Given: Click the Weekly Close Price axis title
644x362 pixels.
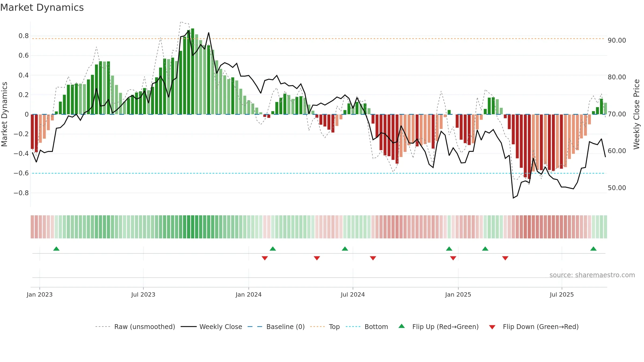Looking at the screenshot, I should click(x=637, y=114).
